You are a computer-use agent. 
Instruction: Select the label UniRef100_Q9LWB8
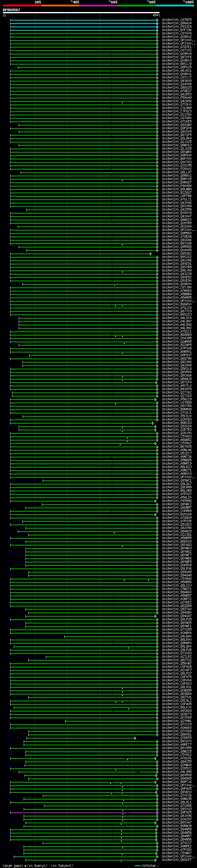click(177, 189)
